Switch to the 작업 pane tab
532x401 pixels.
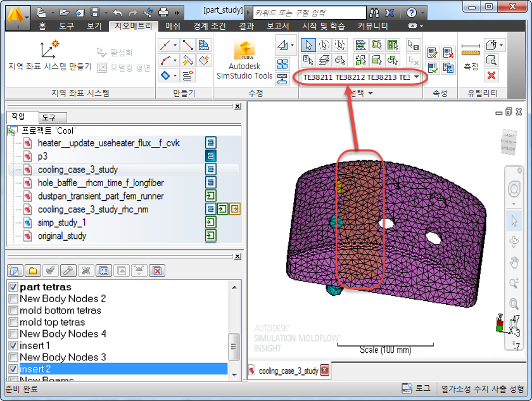tap(18, 117)
